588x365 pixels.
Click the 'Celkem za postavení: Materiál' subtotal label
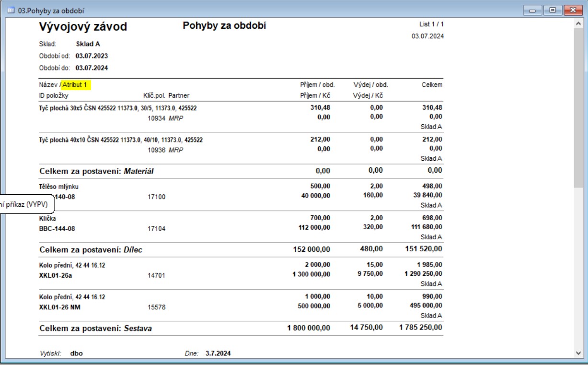point(97,171)
